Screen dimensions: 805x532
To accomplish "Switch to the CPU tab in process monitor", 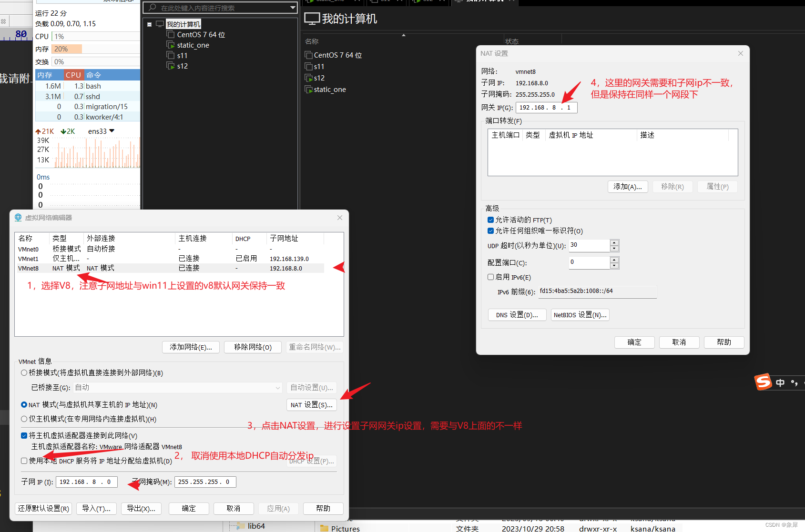I will (73, 75).
